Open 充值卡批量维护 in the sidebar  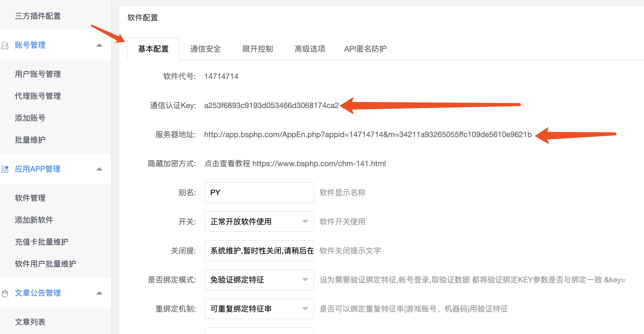point(42,242)
